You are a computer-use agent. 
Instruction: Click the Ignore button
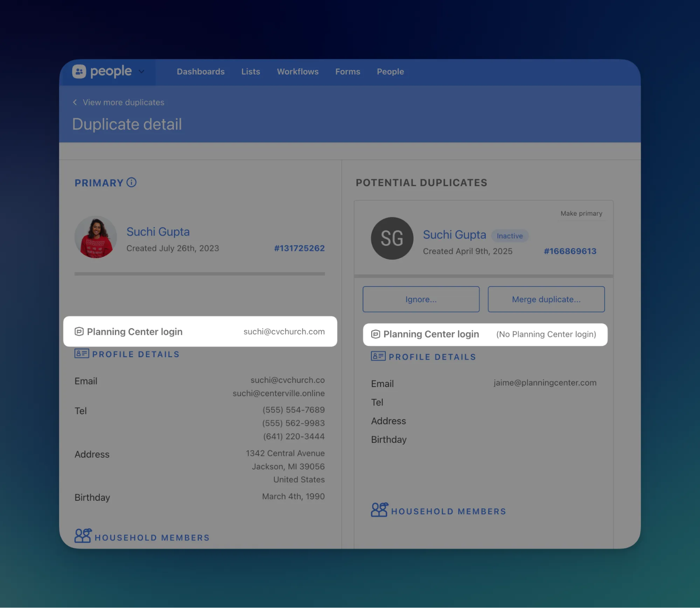pos(421,299)
